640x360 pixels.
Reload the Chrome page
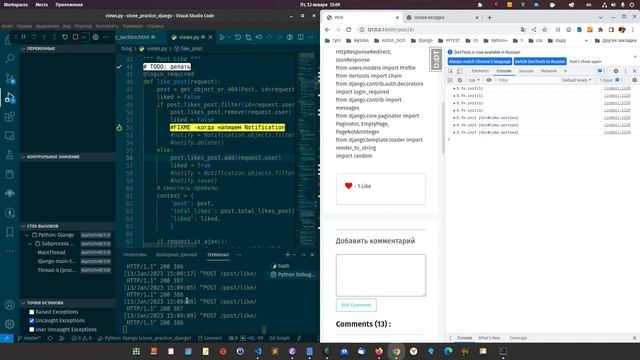(348, 29)
